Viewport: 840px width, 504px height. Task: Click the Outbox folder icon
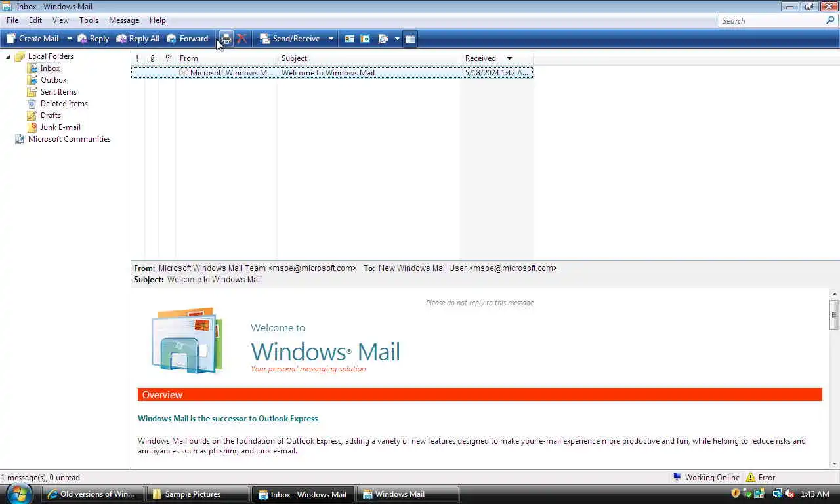pyautogui.click(x=31, y=80)
